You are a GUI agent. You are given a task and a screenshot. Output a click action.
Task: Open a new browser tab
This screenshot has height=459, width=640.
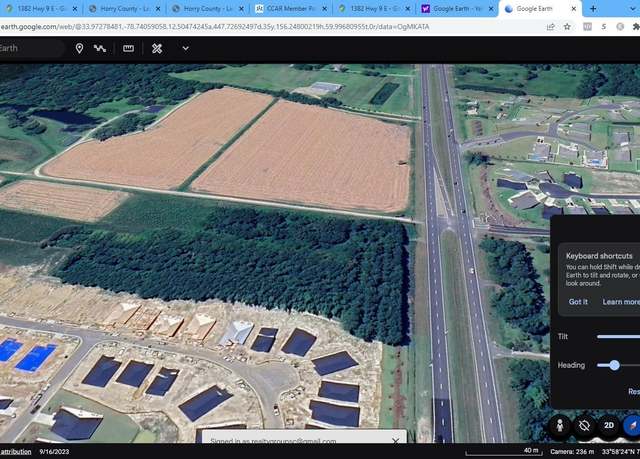pos(593,9)
